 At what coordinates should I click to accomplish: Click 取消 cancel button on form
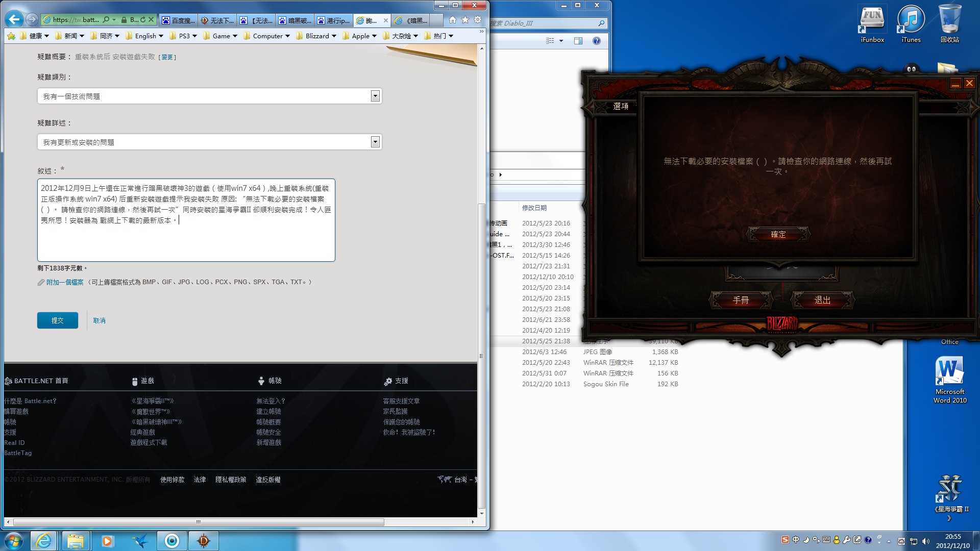[99, 319]
